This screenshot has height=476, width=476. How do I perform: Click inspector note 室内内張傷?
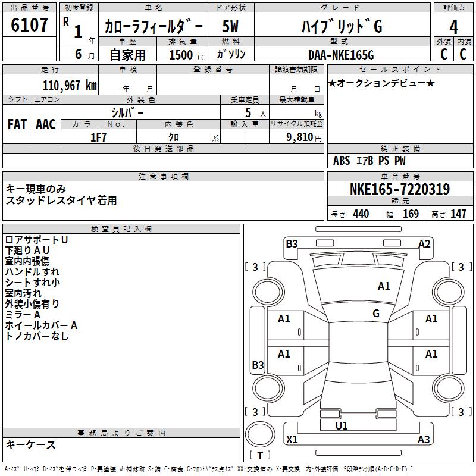pyautogui.click(x=27, y=261)
